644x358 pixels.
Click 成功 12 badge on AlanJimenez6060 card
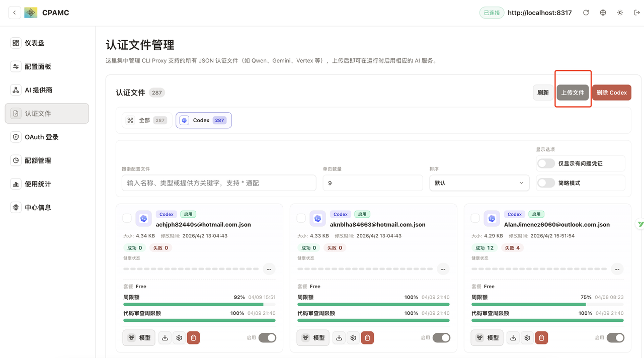(485, 248)
